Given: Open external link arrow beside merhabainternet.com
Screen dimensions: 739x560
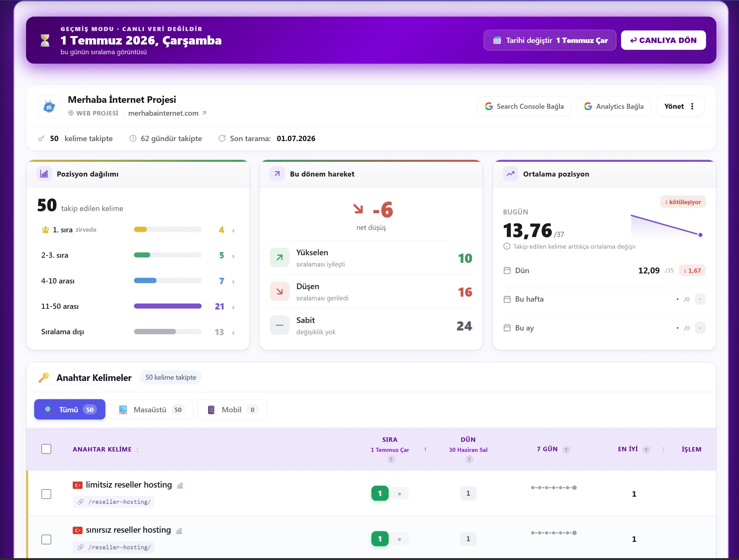Looking at the screenshot, I should (204, 113).
